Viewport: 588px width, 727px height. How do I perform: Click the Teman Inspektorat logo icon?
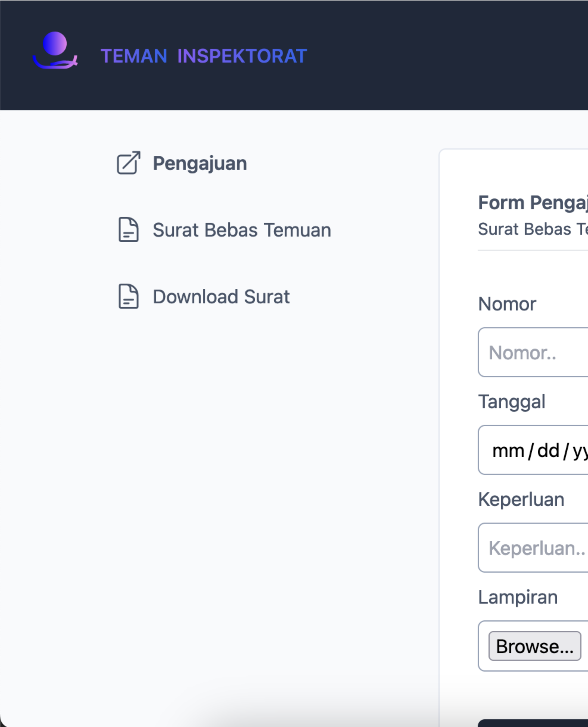click(55, 50)
